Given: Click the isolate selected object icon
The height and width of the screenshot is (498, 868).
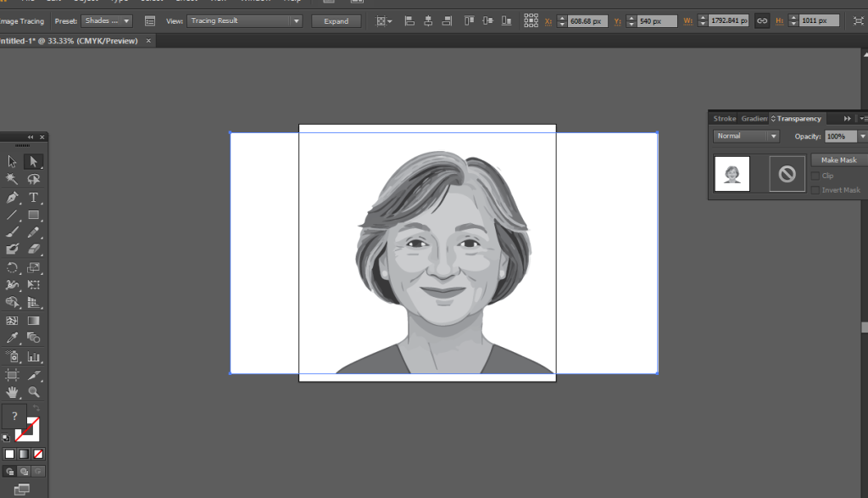Looking at the screenshot, I should tap(858, 21).
